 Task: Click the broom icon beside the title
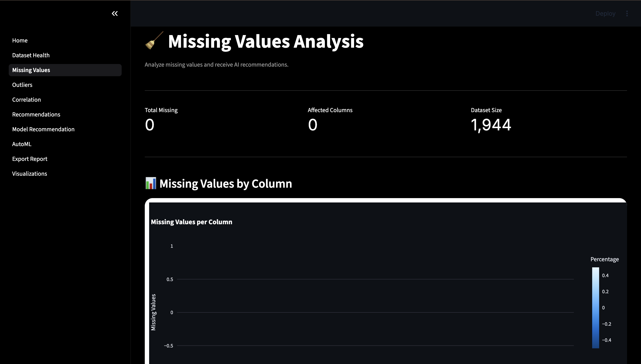[x=154, y=40]
